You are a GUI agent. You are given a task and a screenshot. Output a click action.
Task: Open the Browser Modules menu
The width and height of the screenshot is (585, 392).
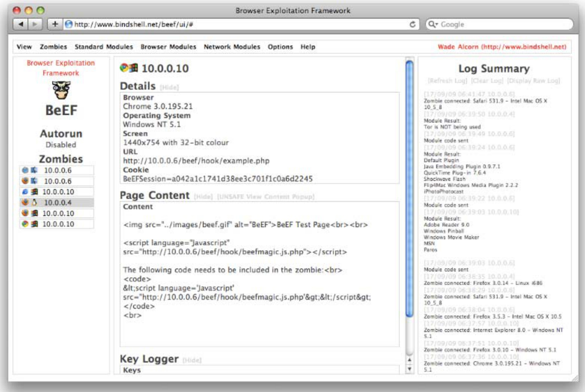tap(168, 47)
